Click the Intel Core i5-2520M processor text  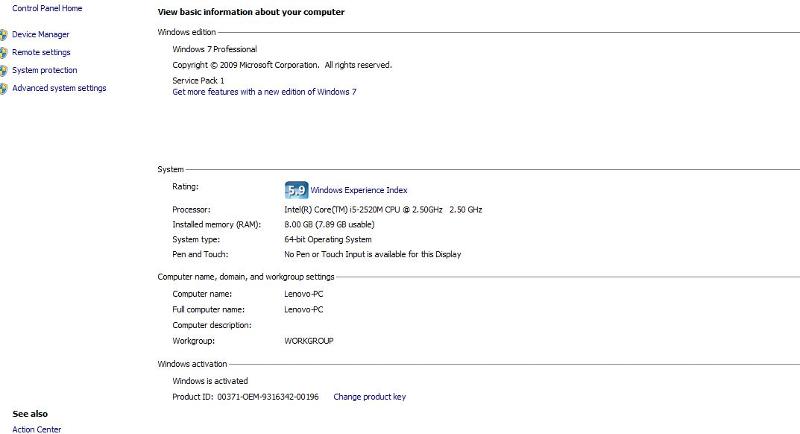pos(383,210)
